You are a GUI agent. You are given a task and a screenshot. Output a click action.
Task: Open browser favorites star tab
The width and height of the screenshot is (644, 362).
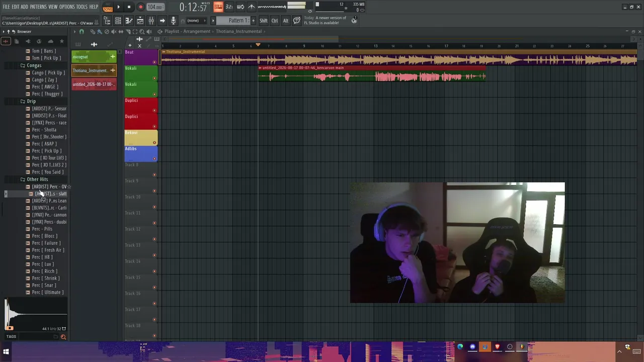point(62,41)
